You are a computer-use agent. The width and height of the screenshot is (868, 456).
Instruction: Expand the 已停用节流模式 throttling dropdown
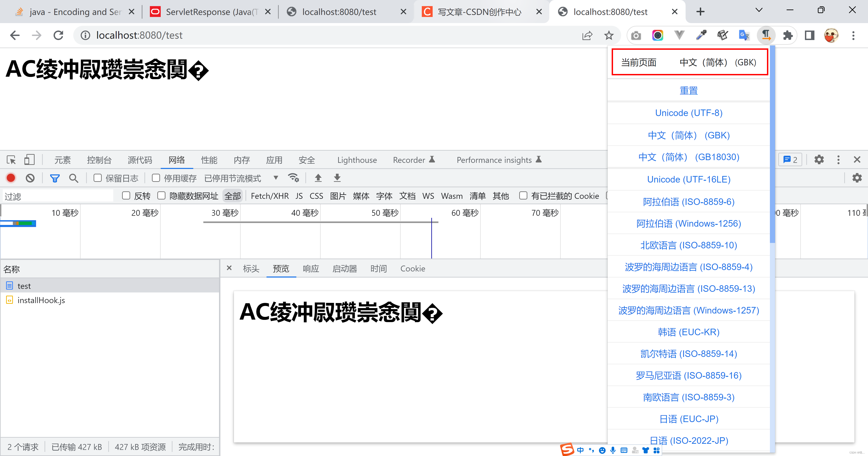point(241,178)
